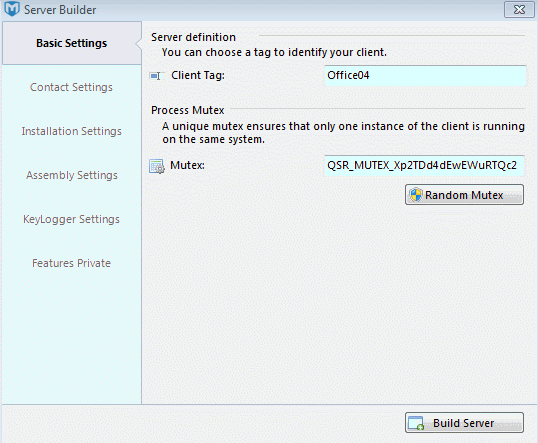Click the Mutex label text
The height and width of the screenshot is (443, 538).
pyautogui.click(x=187, y=165)
